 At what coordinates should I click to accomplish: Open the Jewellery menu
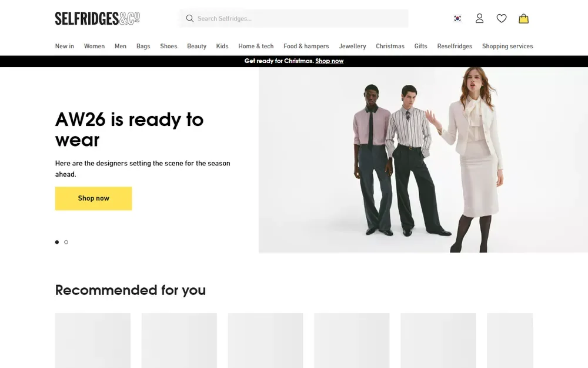pyautogui.click(x=352, y=46)
